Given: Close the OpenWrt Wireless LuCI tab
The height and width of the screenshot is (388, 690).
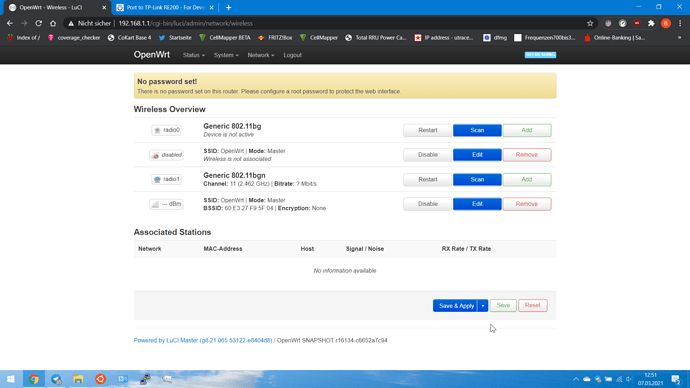Looking at the screenshot, I should point(104,7).
